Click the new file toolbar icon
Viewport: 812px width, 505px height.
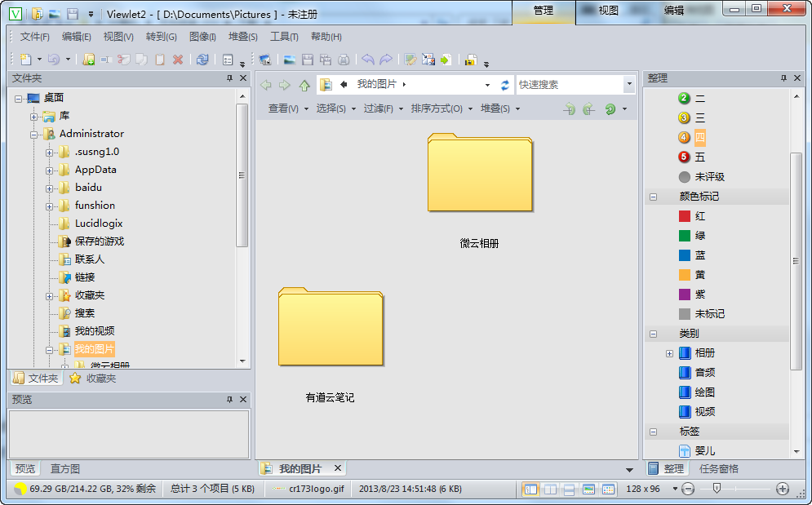[25, 60]
